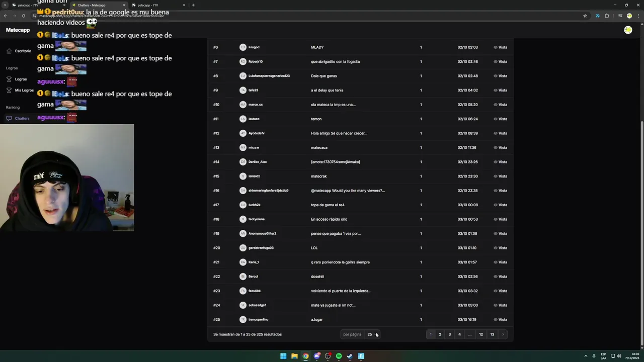Click the Vista eye icon for luisgod
Viewport: 644px width, 362px height.
pyautogui.click(x=496, y=47)
